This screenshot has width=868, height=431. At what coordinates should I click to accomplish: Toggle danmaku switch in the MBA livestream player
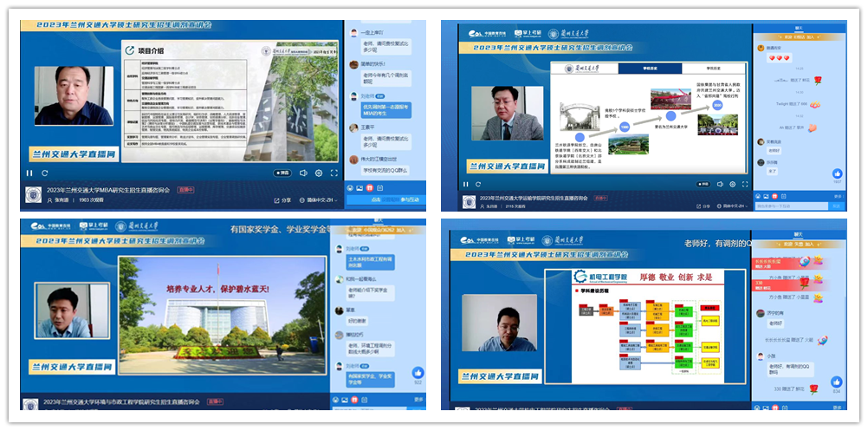282,173
